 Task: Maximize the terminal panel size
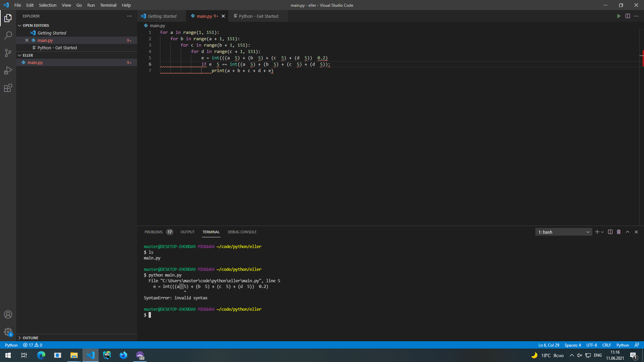tap(628, 232)
